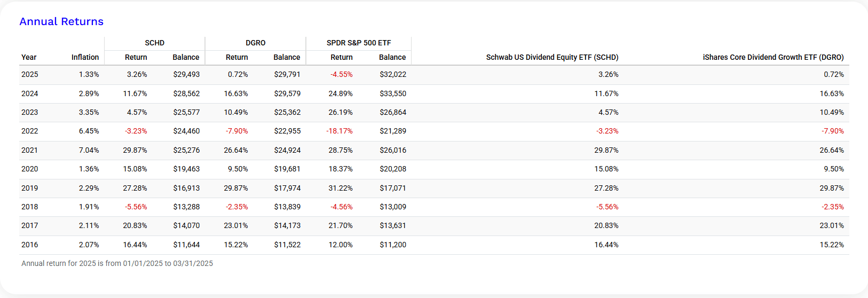Select the Inflation column header
868x298 pixels.
coord(85,57)
